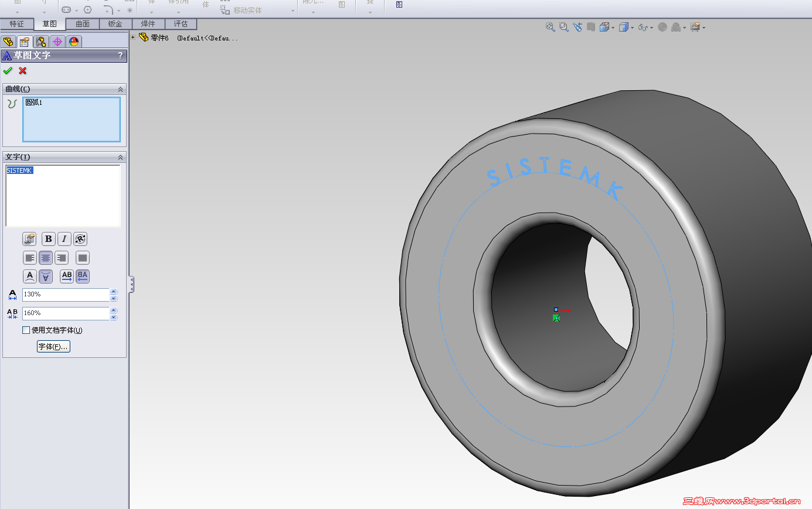Open the PropertyManager tab icon
812x509 pixels.
click(25, 42)
